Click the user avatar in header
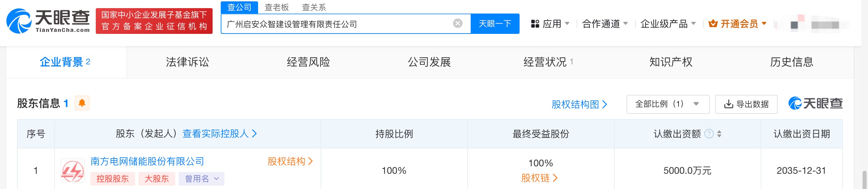The image size is (868, 189). pyautogui.click(x=795, y=24)
